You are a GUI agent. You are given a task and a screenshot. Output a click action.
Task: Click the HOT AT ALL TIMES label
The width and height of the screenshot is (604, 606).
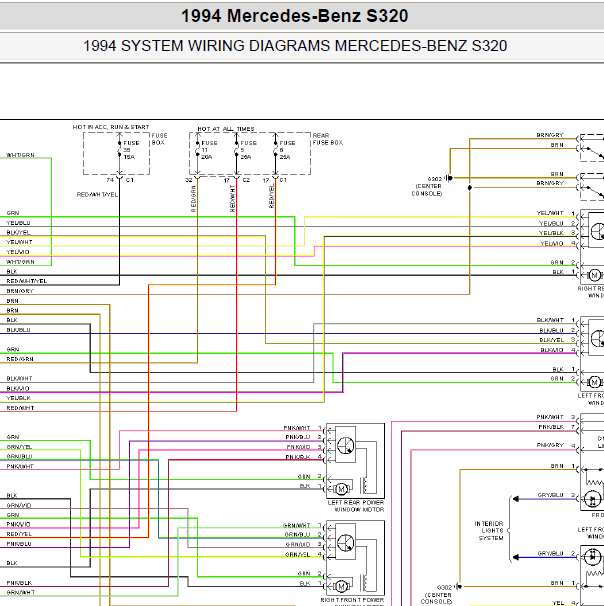click(226, 129)
